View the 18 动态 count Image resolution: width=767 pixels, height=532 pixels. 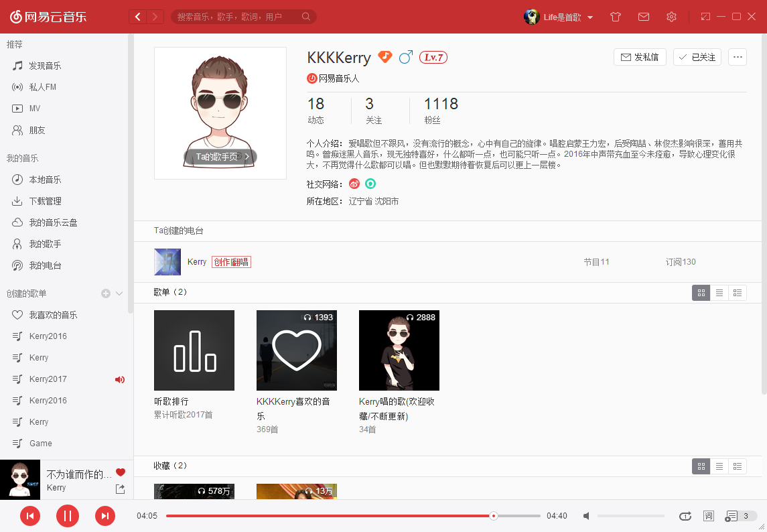(x=316, y=111)
